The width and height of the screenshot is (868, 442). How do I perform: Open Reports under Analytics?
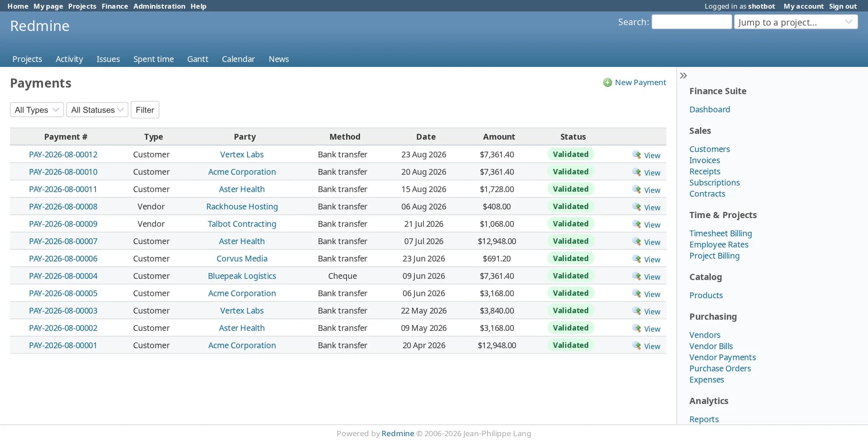tap(704, 419)
